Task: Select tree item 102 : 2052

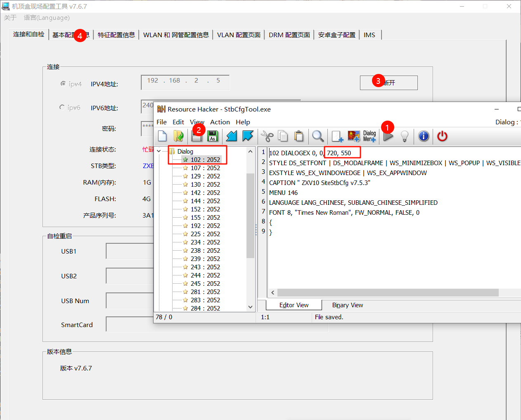Action: pyautogui.click(x=205, y=159)
